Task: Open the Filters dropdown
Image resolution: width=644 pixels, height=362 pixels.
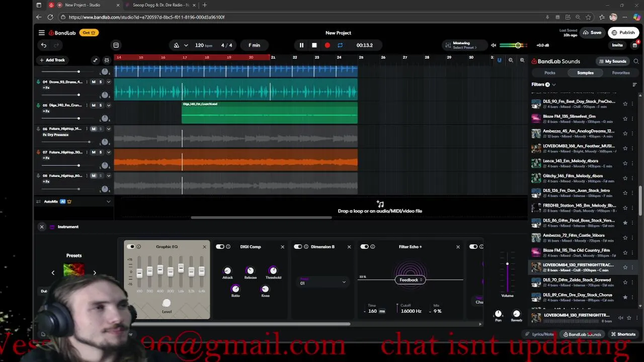Action: point(543,84)
